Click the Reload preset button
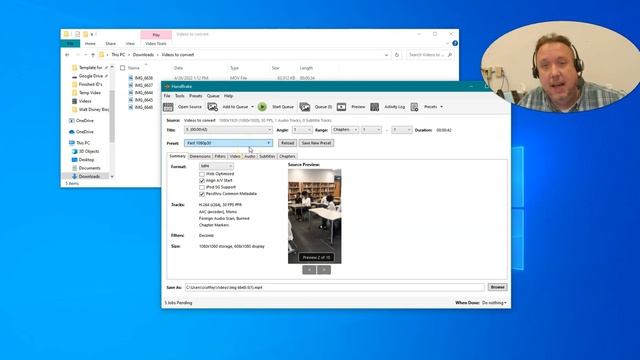Image resolution: width=640 pixels, height=360 pixels. click(x=287, y=143)
